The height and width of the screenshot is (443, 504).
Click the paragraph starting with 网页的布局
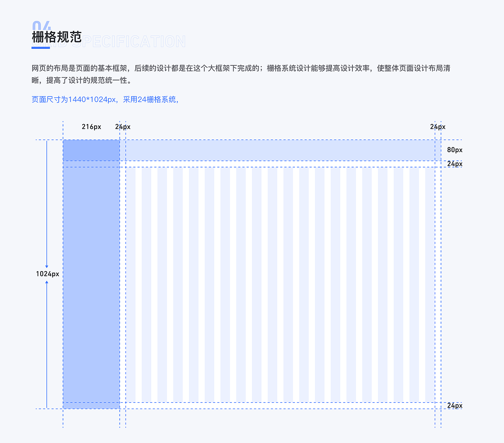tap(241, 74)
